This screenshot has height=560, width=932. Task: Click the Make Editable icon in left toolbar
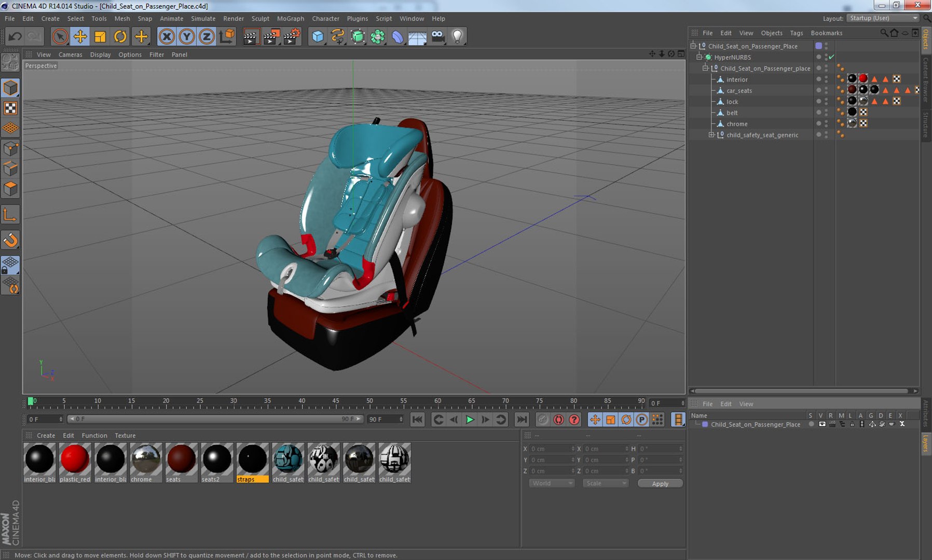click(x=10, y=63)
